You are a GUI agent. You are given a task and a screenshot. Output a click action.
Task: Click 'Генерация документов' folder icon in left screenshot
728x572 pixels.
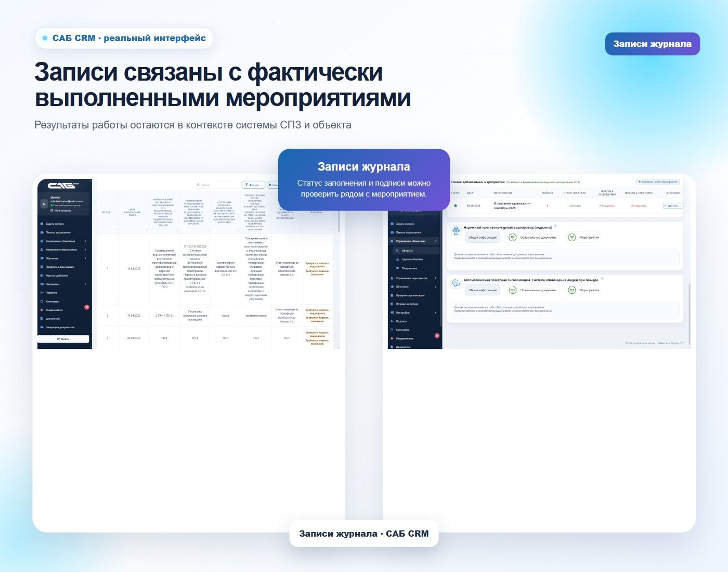point(42,328)
